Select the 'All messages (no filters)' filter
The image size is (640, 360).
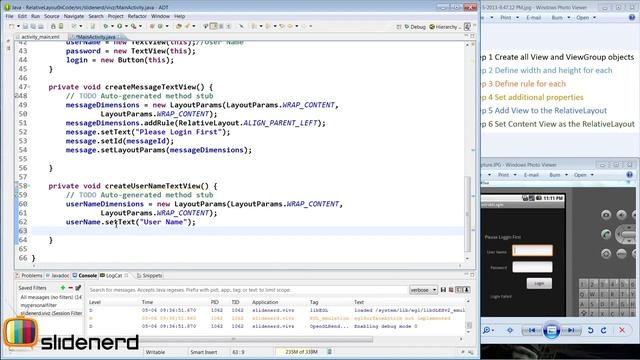[x=51, y=297]
